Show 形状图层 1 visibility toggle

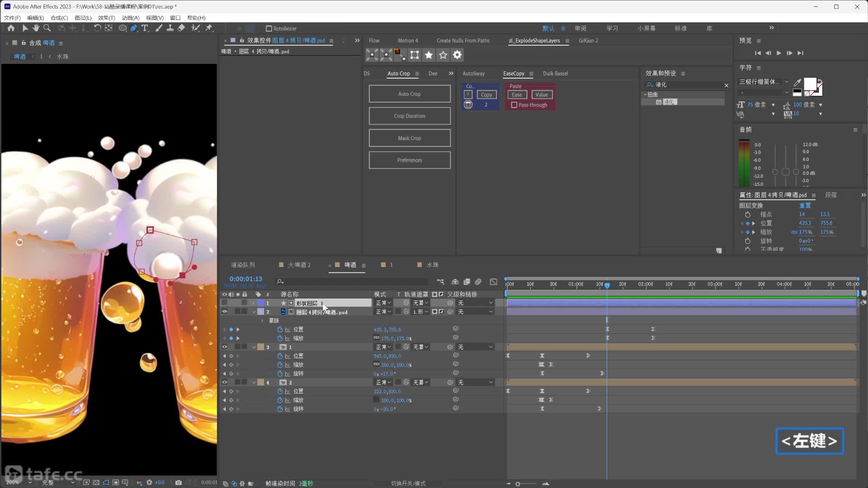(x=224, y=303)
